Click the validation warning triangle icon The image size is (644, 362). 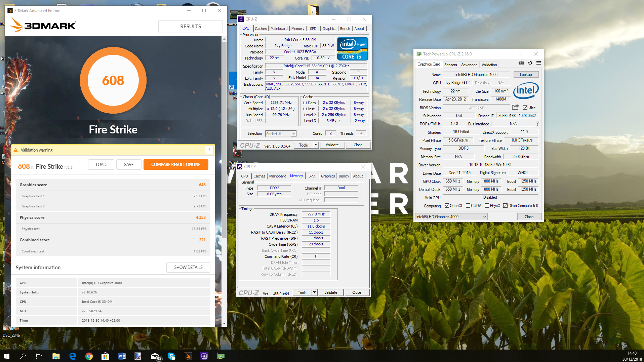point(15,150)
